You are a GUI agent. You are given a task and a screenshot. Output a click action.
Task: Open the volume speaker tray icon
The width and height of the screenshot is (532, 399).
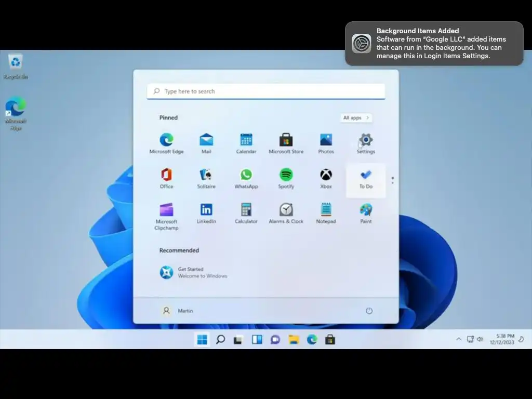tap(480, 339)
